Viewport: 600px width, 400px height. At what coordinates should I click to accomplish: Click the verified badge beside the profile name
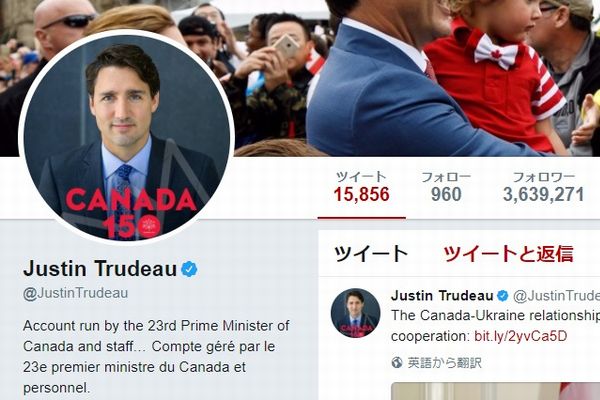point(189,269)
